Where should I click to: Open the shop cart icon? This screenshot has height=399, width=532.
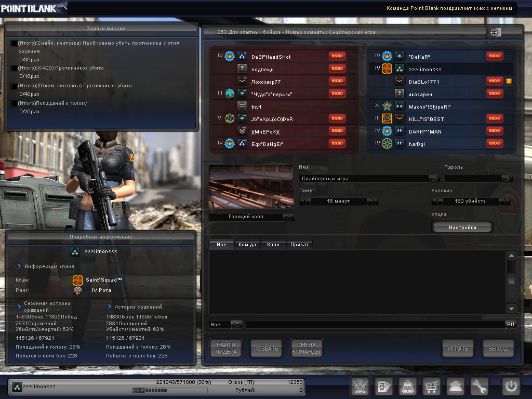tap(432, 387)
